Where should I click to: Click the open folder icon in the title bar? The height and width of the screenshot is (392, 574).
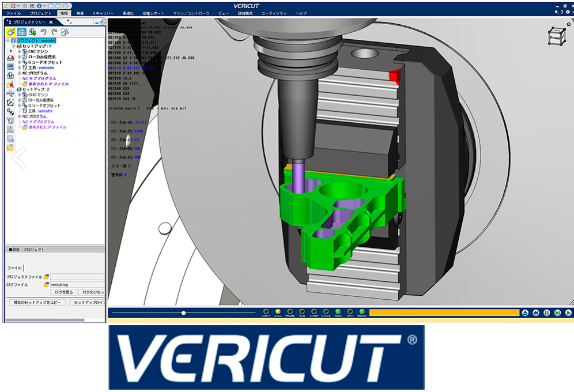6,6
